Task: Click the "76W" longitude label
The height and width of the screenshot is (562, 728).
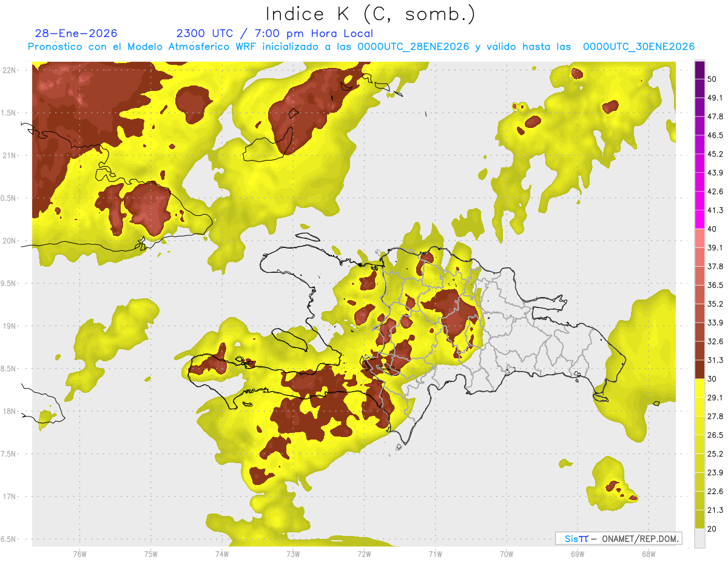Action: pos(79,554)
